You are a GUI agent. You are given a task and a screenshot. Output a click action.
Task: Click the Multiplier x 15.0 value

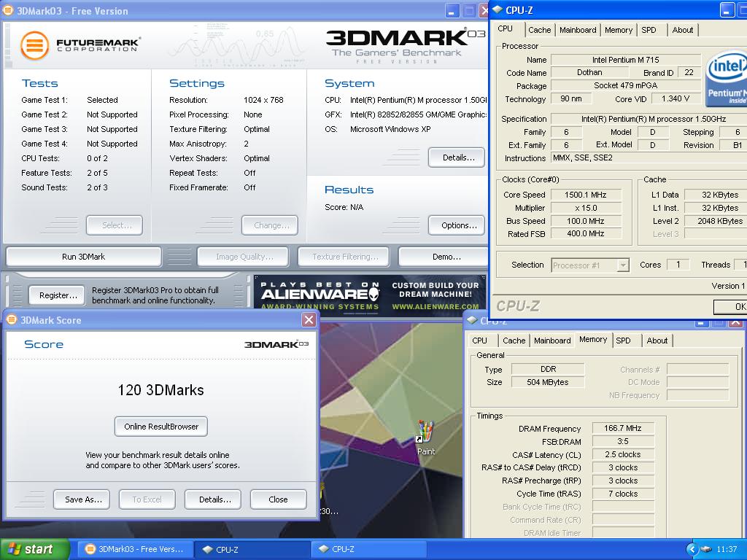click(x=586, y=208)
